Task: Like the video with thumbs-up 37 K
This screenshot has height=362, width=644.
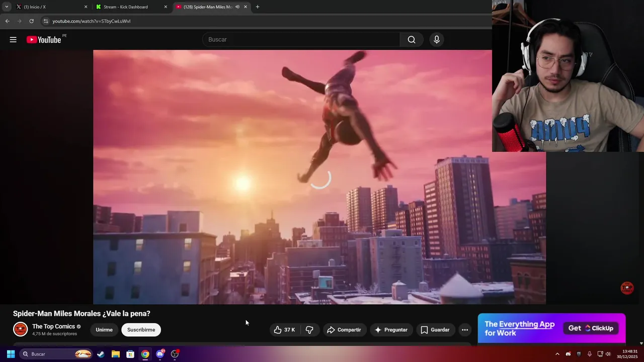Action: click(284, 330)
